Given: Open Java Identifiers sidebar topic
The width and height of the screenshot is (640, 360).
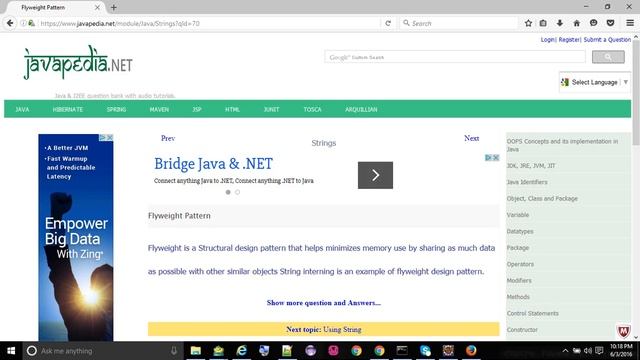Looking at the screenshot, I should [x=527, y=182].
